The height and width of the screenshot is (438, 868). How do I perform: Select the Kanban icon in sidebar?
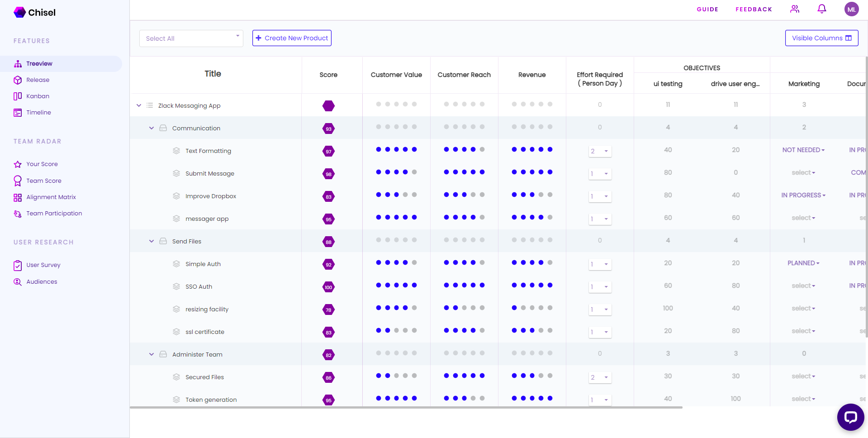(x=18, y=96)
